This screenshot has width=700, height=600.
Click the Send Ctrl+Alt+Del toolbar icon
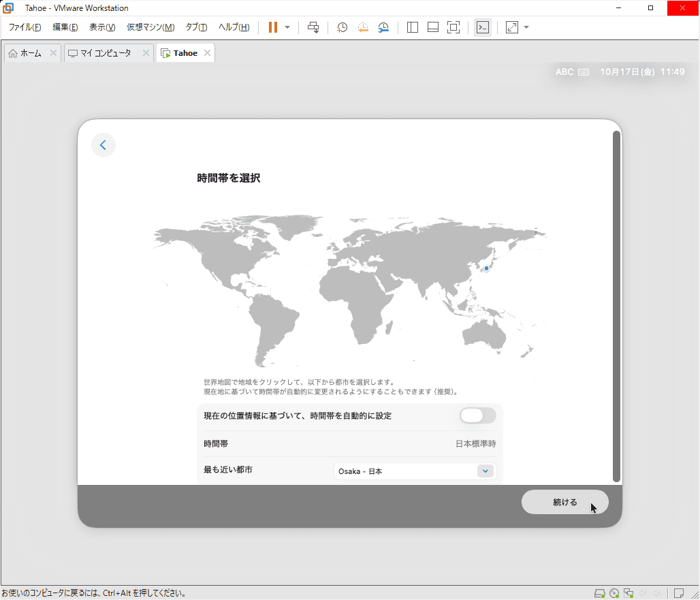[x=313, y=27]
